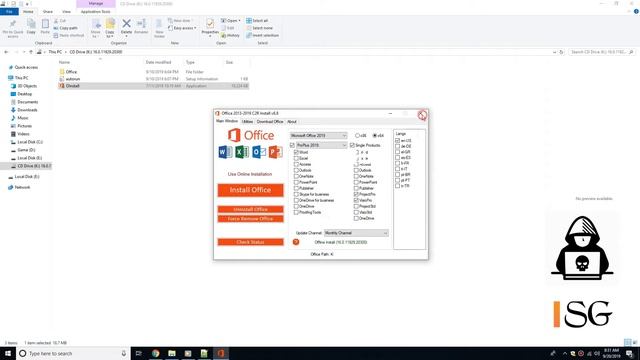Uncheck the ProjectPro checkbox

pyautogui.click(x=356, y=194)
